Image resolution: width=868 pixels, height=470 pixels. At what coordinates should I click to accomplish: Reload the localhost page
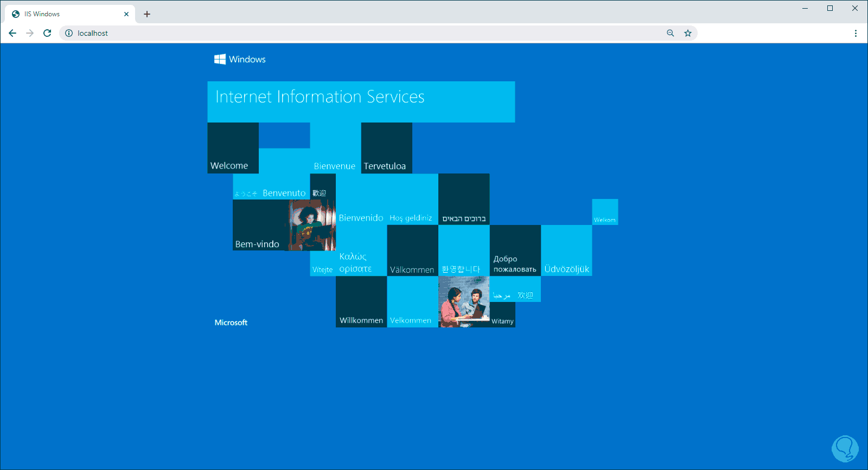pos(47,33)
